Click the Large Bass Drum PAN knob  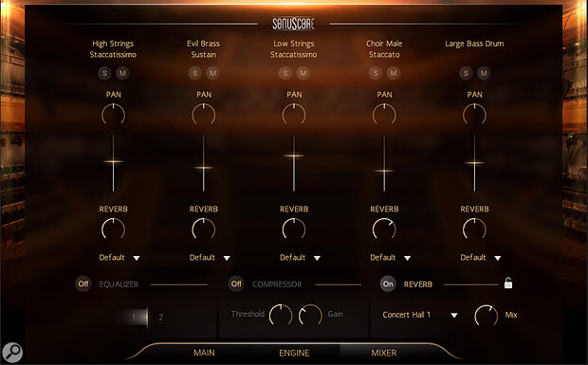(474, 115)
